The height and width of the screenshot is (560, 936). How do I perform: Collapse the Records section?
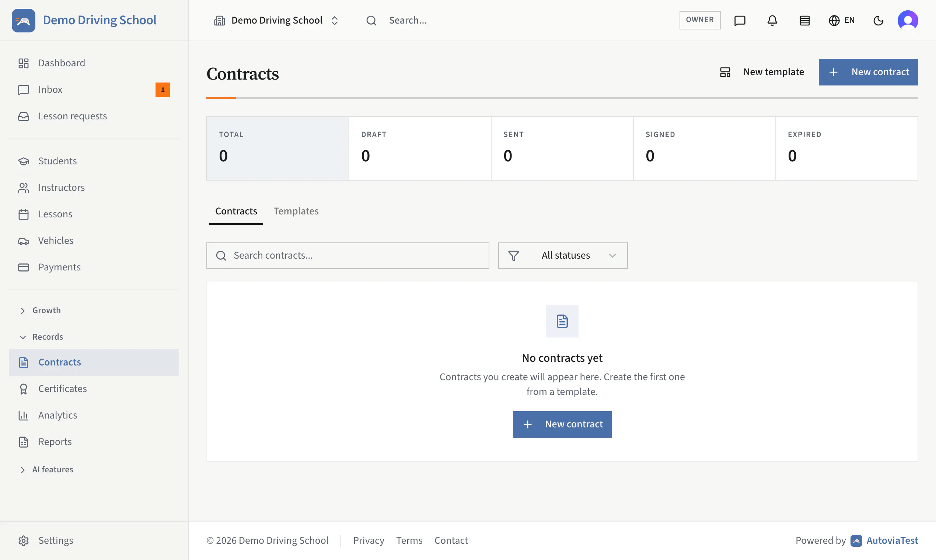pyautogui.click(x=94, y=337)
